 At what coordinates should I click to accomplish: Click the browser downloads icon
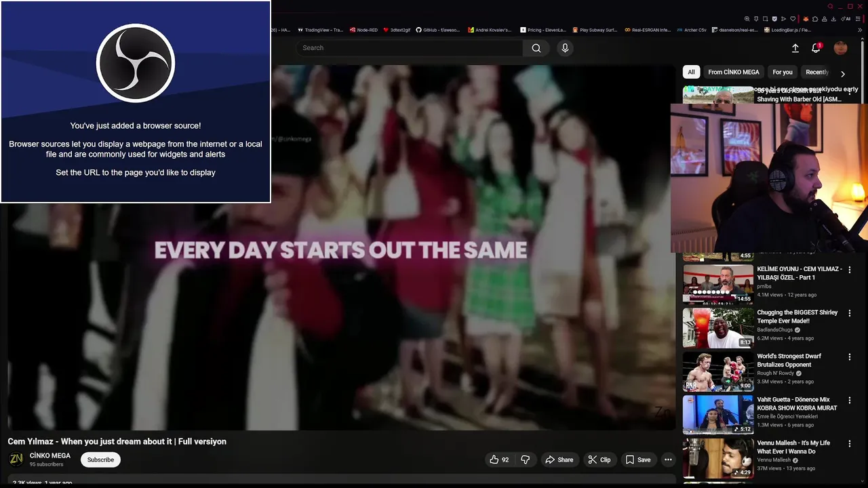point(833,19)
